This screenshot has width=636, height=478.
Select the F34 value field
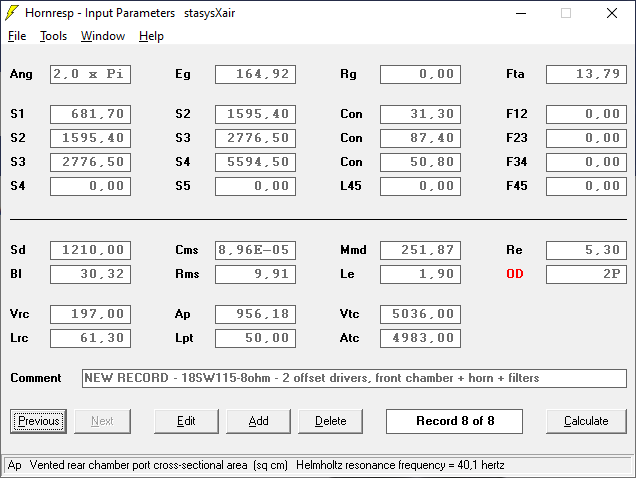click(586, 162)
